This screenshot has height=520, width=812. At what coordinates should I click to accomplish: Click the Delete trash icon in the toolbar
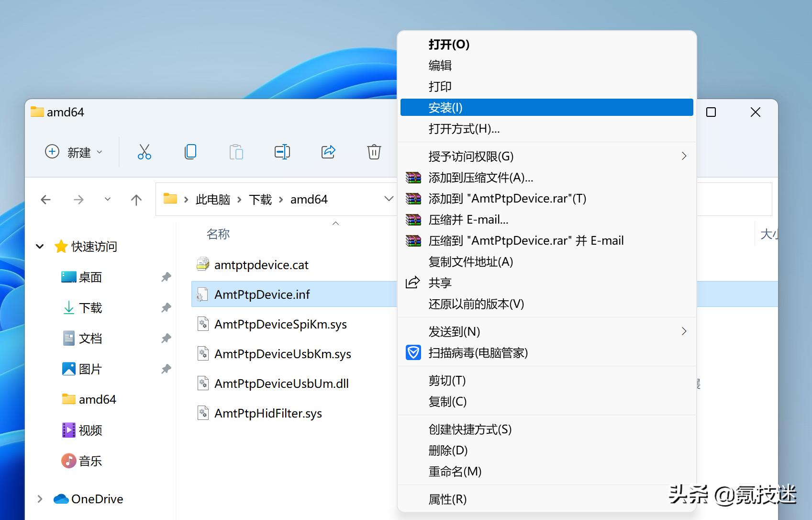pyautogui.click(x=374, y=152)
